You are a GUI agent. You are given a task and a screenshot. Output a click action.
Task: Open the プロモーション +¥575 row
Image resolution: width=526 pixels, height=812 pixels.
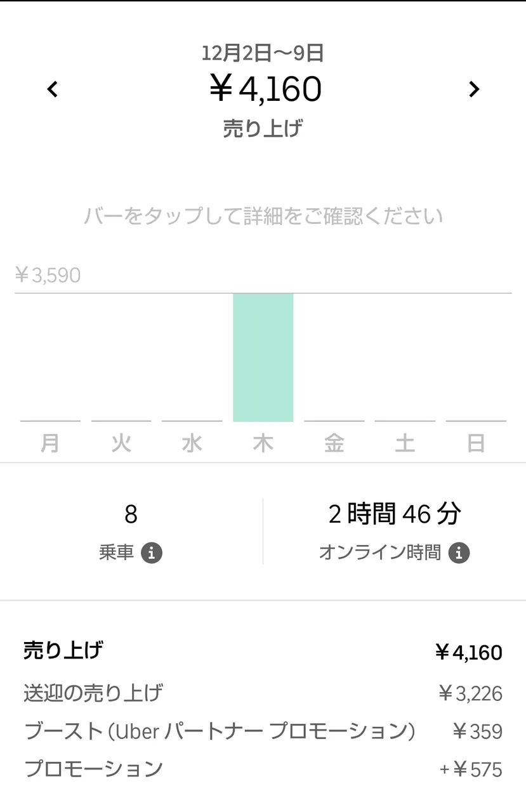263,769
